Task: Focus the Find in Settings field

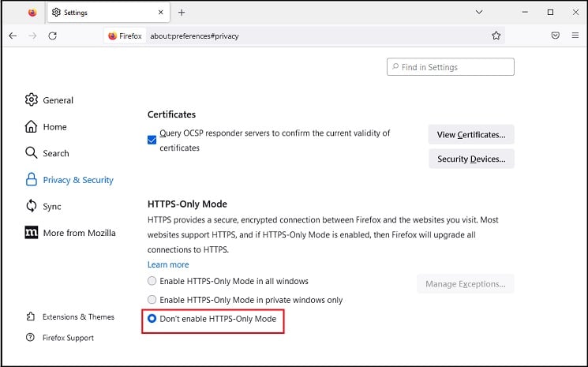Action: pyautogui.click(x=451, y=67)
